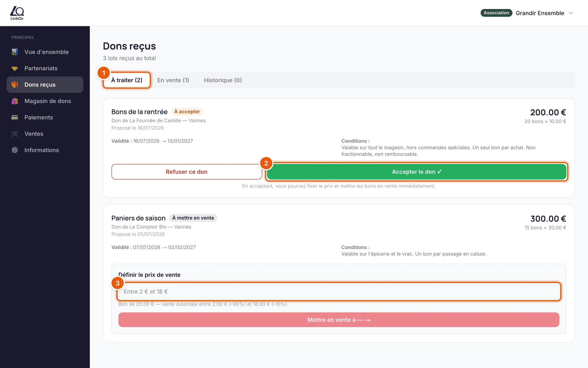Click the 'En acceptant, vous pourrez fixer' hint
Screen dimensions: 588x368
pos(339,186)
